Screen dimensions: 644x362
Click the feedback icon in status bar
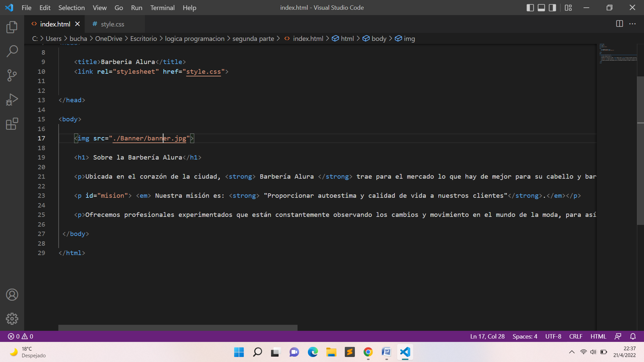(x=618, y=336)
